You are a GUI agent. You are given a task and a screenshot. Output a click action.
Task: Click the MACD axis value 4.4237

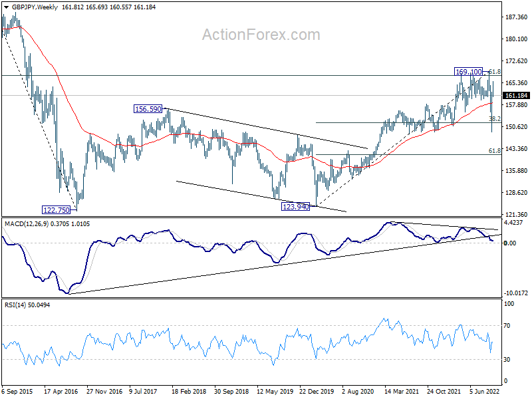[515, 223]
